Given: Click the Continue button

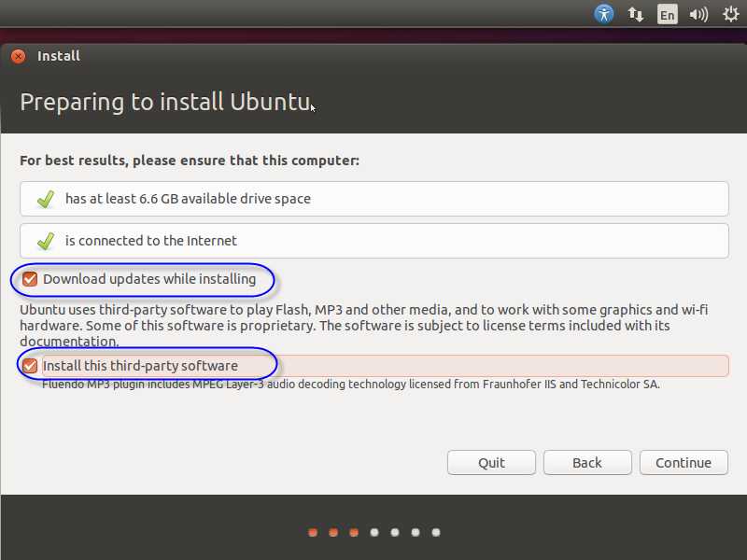Looking at the screenshot, I should 684,462.
